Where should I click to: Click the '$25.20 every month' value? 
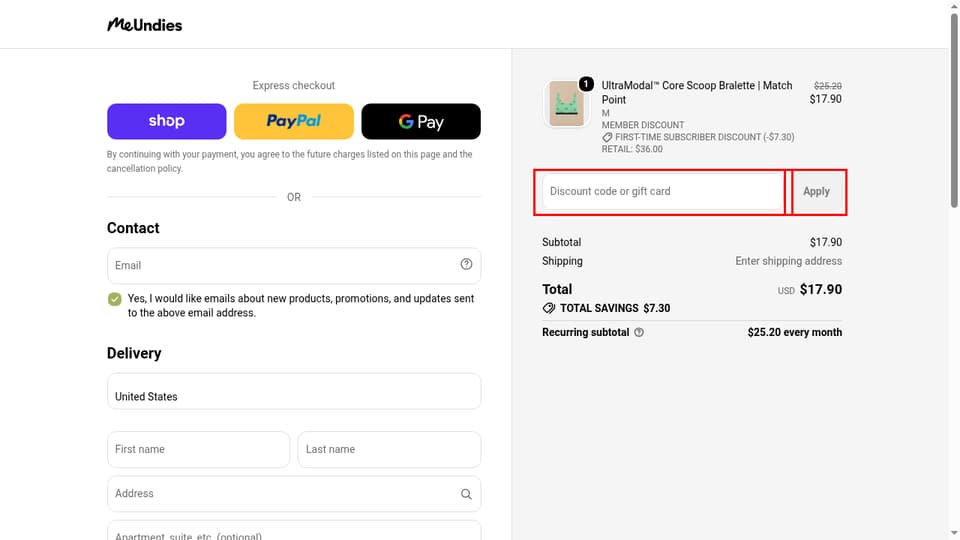pos(795,332)
